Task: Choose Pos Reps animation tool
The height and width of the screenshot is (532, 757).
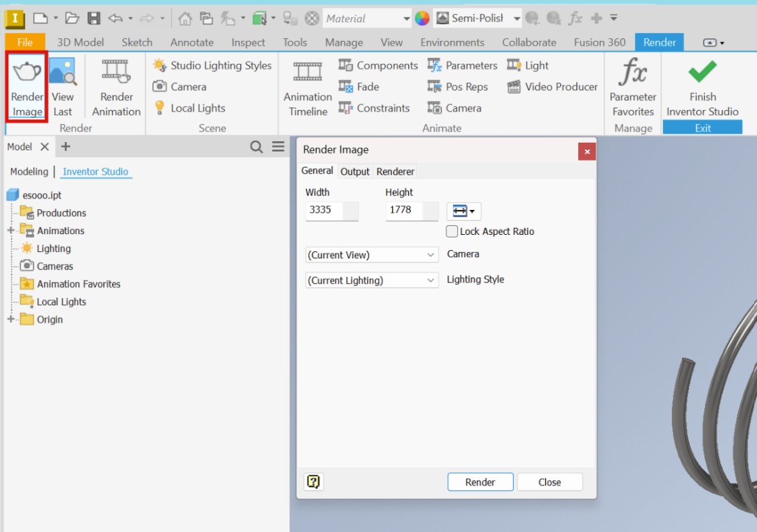Action: 458,87
